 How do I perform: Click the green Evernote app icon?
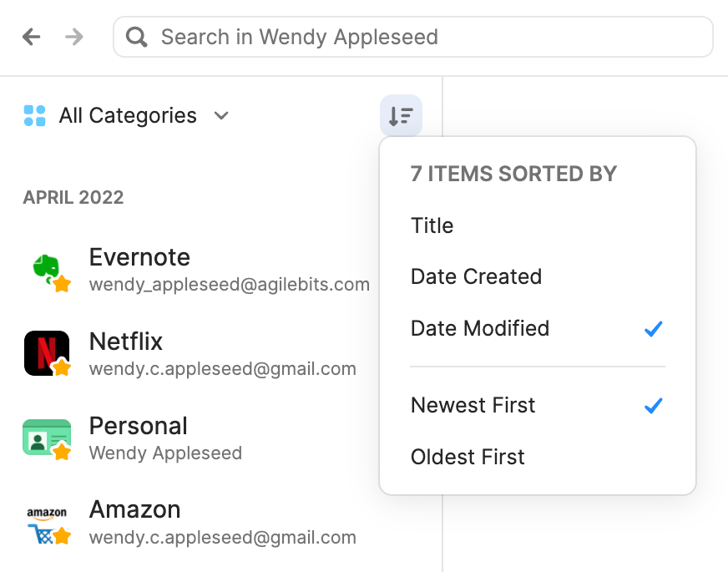point(48,267)
